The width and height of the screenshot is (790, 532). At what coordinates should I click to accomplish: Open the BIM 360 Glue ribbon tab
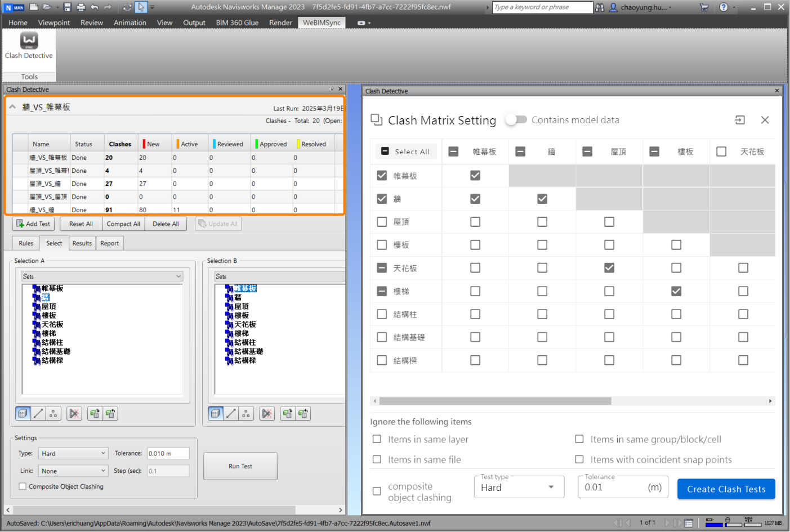237,23
